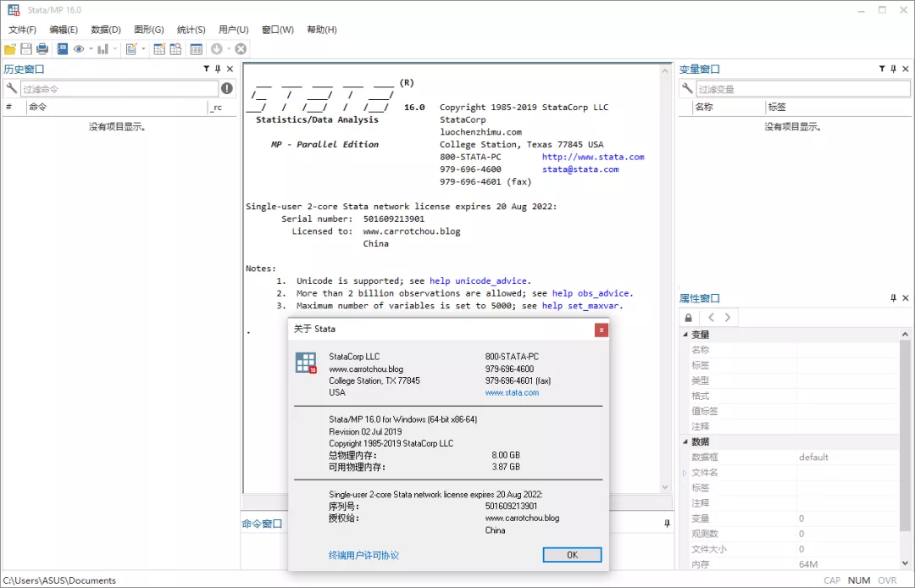Close the 属性窗口 panel
The width and height of the screenshot is (915, 588).
[x=906, y=298]
